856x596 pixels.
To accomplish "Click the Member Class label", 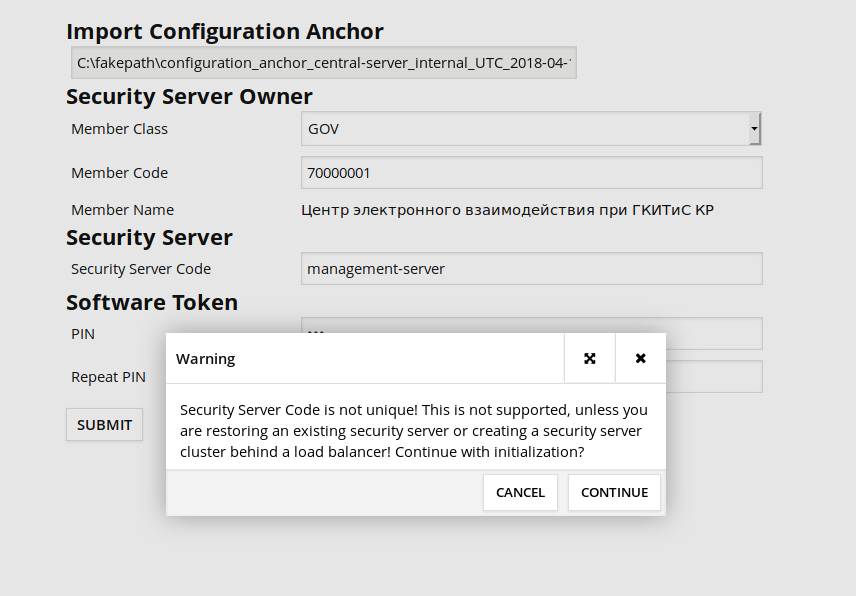I will 119,129.
